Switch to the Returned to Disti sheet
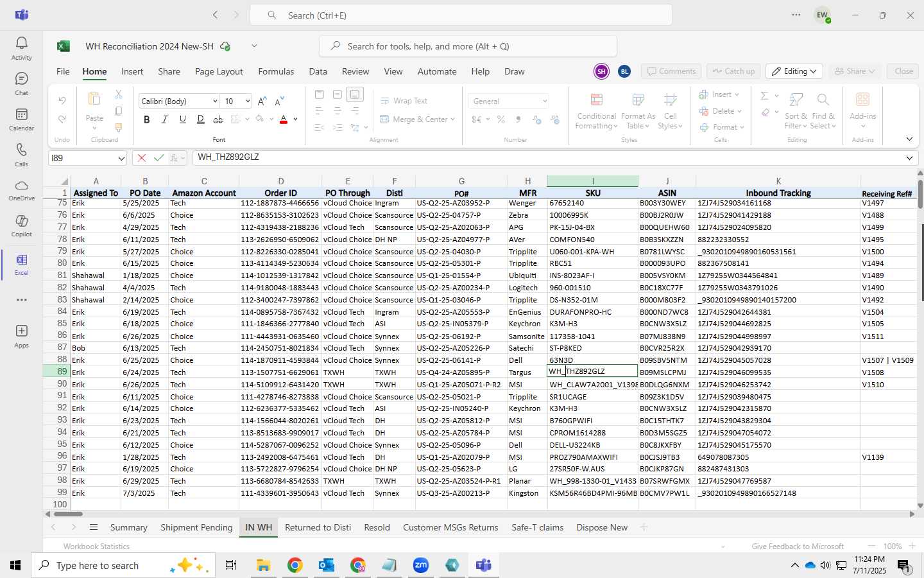 coord(318,527)
